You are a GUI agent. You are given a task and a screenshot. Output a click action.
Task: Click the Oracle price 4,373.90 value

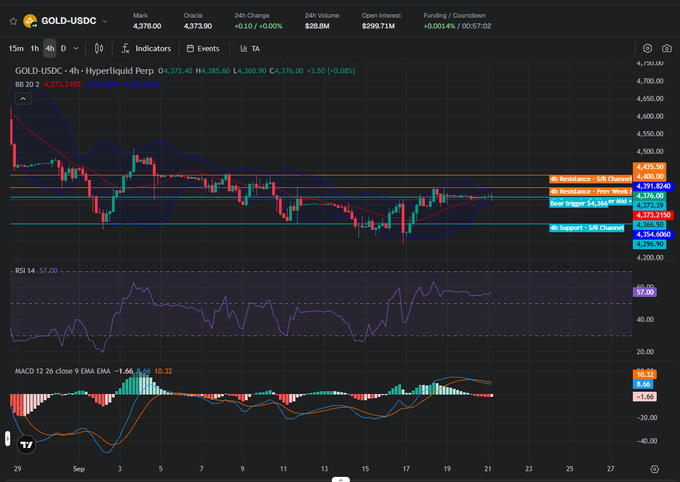tap(198, 26)
